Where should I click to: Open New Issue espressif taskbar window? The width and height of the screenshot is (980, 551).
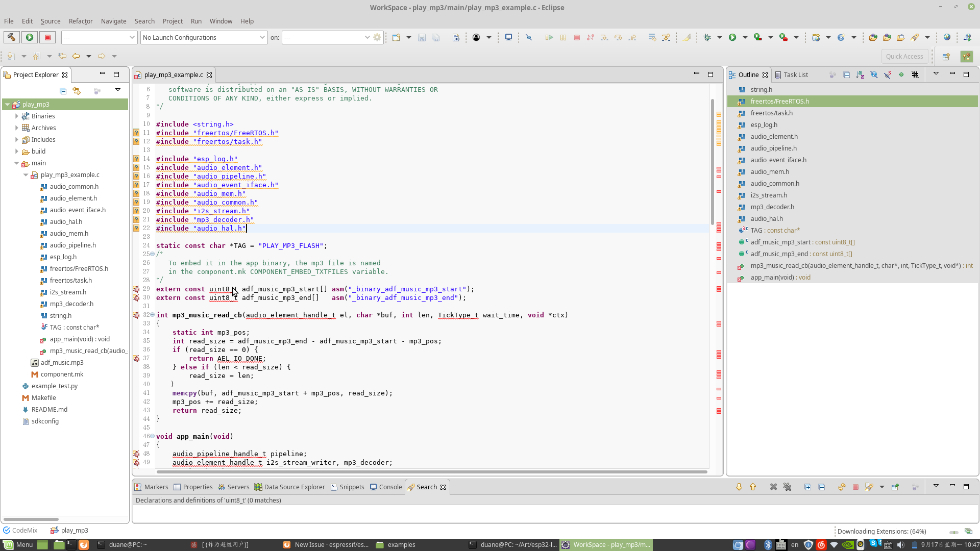[326, 545]
